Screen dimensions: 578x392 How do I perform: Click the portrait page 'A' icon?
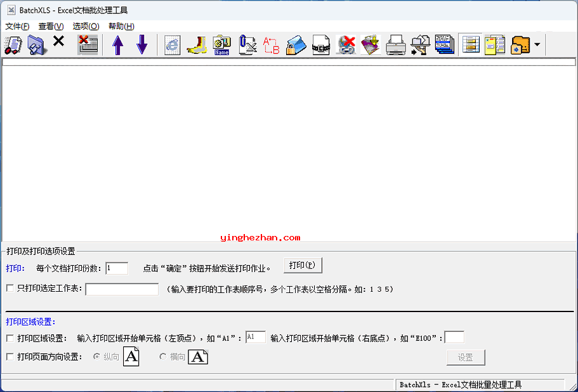pos(131,356)
